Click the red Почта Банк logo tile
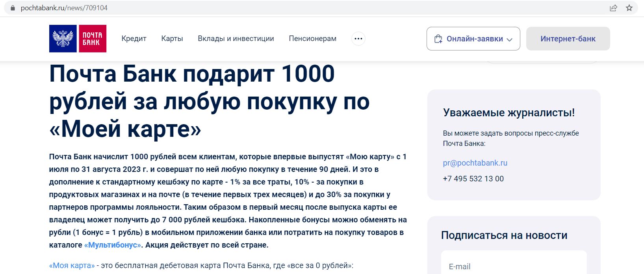The image size is (644, 274). click(92, 39)
